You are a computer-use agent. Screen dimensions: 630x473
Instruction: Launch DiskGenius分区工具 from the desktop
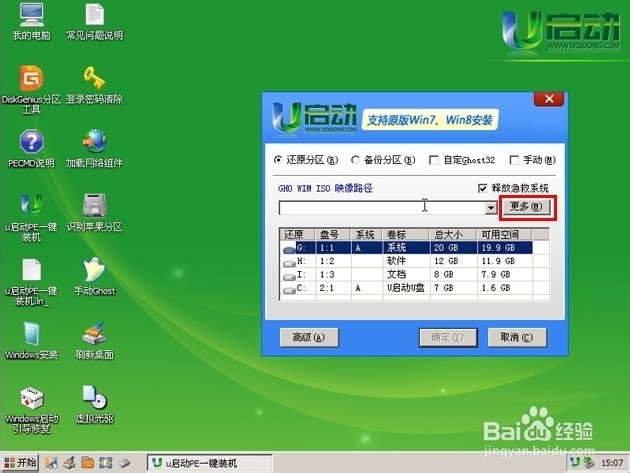[x=31, y=88]
